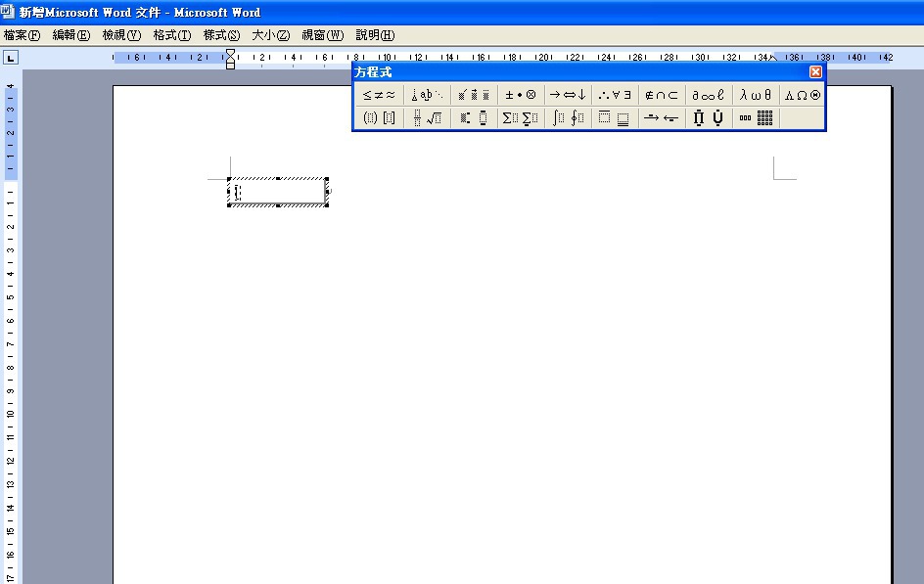Open set theory symbols palette (∉ ∩ ⊂)
The image size is (924, 584).
(662, 95)
